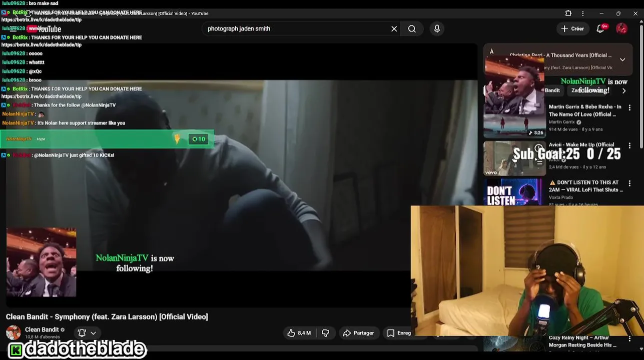Screen dimensions: 644x360
Task: Open the browser three-dot menu
Action: (583, 13)
